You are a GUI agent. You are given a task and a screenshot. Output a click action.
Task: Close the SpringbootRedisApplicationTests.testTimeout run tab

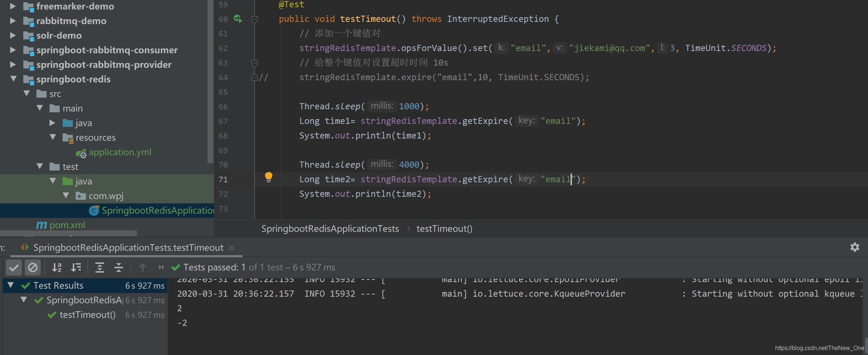click(x=232, y=248)
